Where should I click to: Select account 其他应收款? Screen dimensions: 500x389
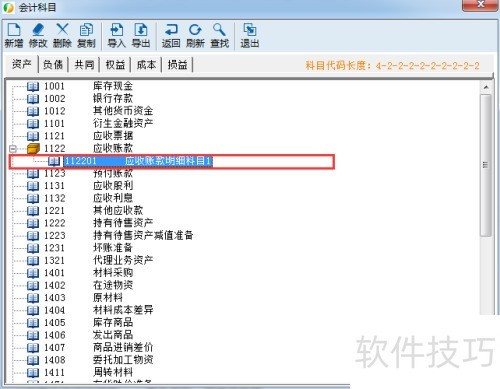pyautogui.click(x=118, y=211)
